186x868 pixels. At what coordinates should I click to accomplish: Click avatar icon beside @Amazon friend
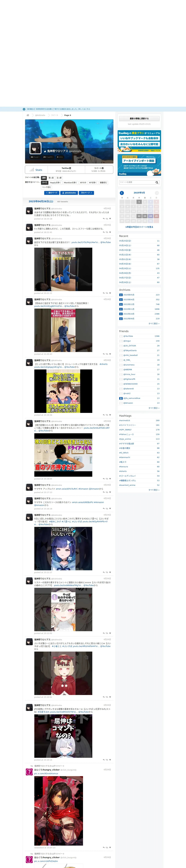pyautogui.click(x=121, y=403)
